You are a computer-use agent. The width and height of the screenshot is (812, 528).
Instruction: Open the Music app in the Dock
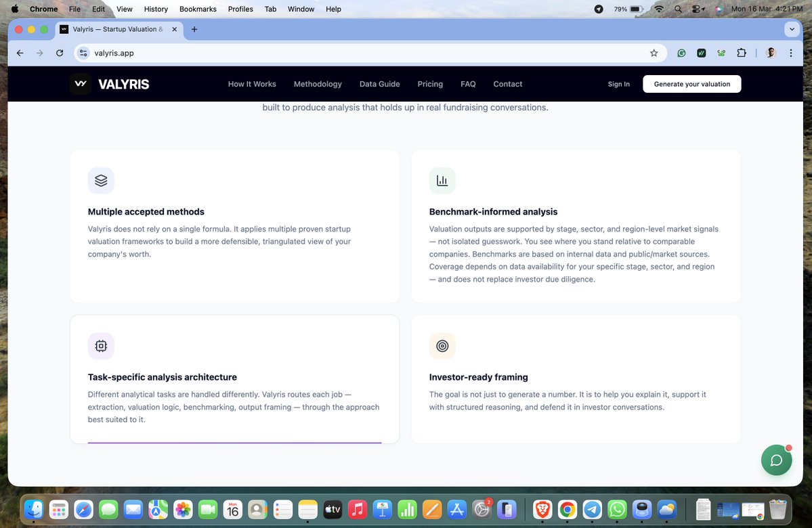(358, 510)
